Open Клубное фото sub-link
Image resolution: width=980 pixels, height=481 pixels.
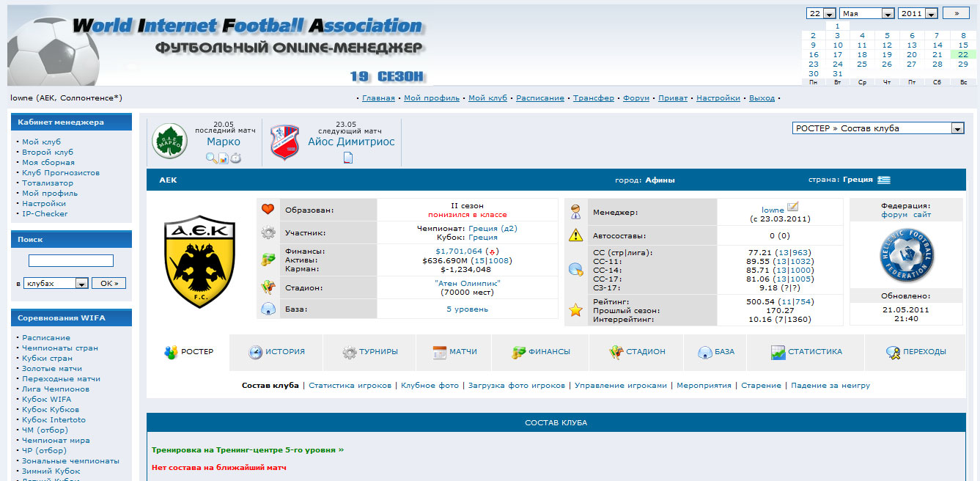430,385
